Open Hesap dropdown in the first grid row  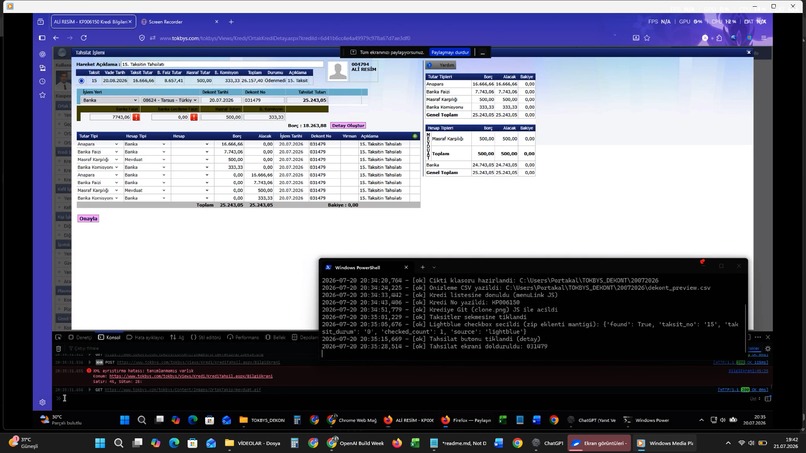(190, 144)
